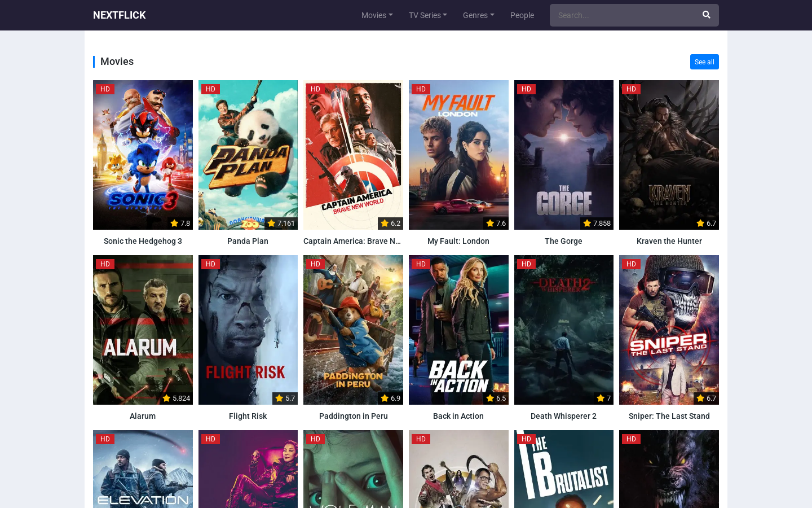Viewport: 812px width, 508px height.
Task: Open the Captain America: Brave N... title link
Action: pyautogui.click(x=352, y=241)
